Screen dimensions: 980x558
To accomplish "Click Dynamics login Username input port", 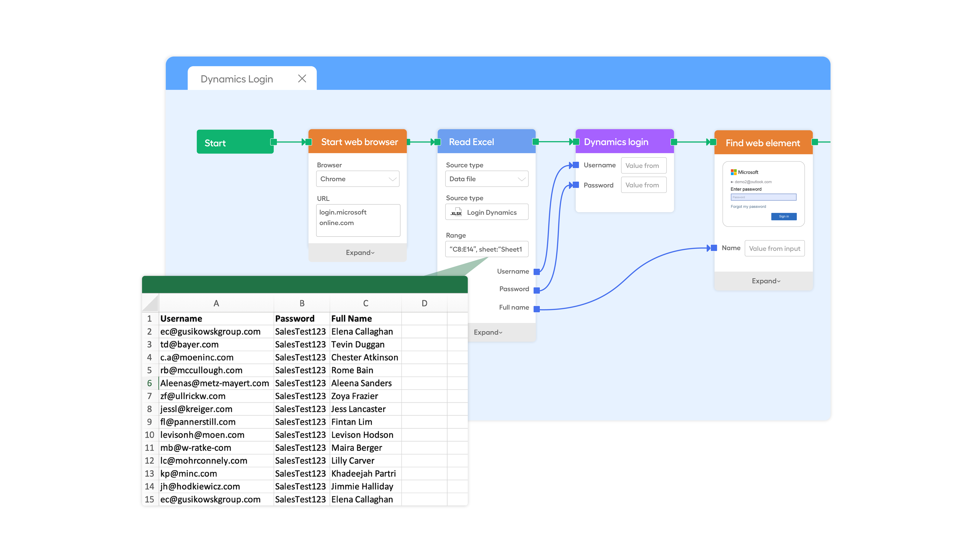I will coord(576,165).
